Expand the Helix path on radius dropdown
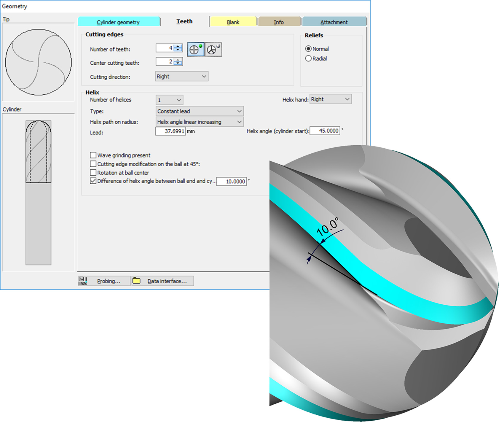 [x=199, y=122]
